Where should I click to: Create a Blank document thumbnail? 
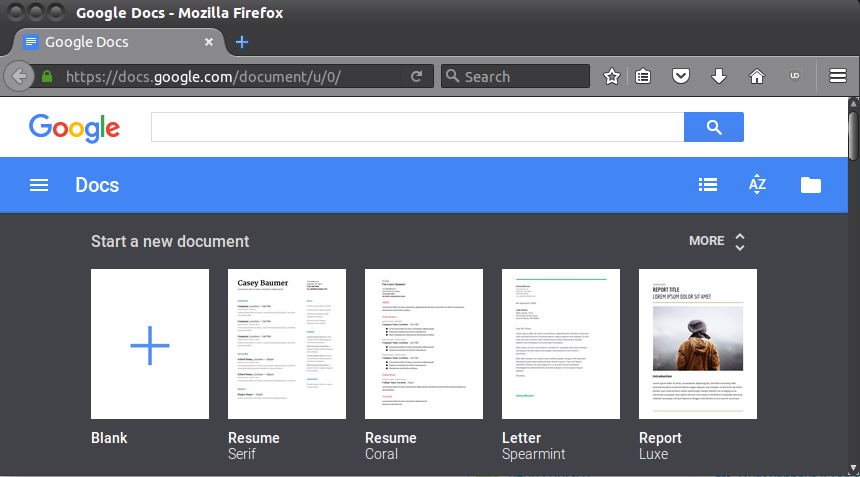pos(150,344)
